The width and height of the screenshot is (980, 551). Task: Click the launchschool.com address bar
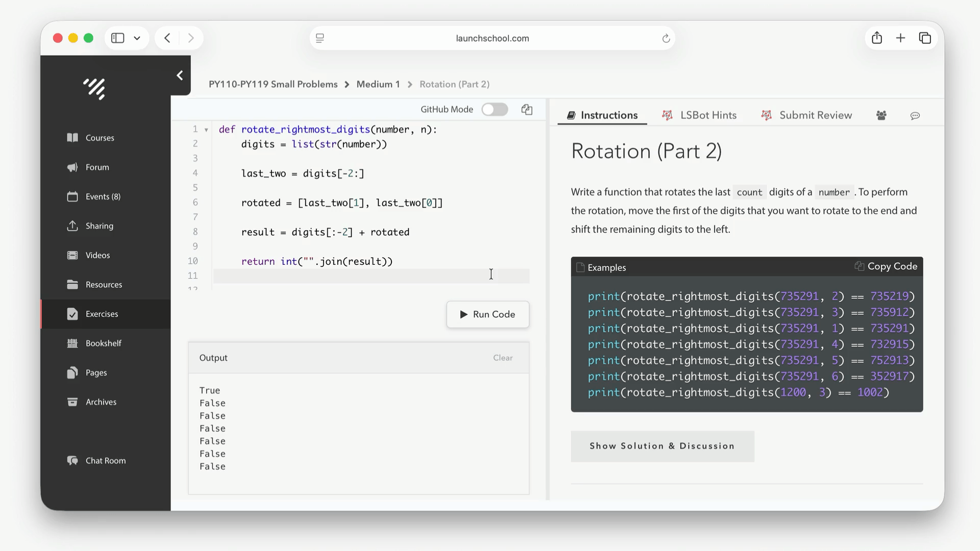pyautogui.click(x=492, y=38)
